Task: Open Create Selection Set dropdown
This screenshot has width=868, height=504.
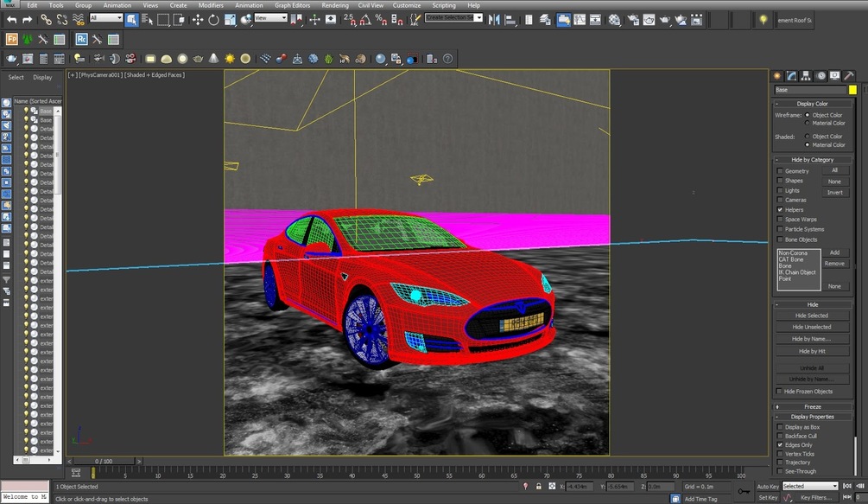Action: 453,18
